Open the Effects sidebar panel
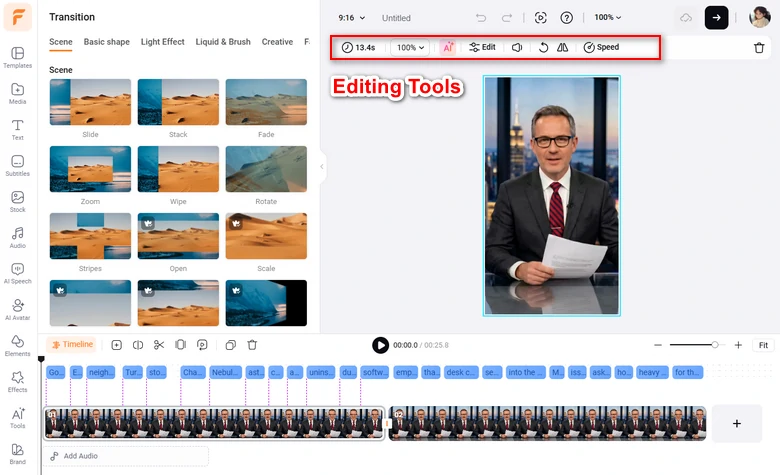Image resolution: width=780 pixels, height=475 pixels. (x=17, y=381)
